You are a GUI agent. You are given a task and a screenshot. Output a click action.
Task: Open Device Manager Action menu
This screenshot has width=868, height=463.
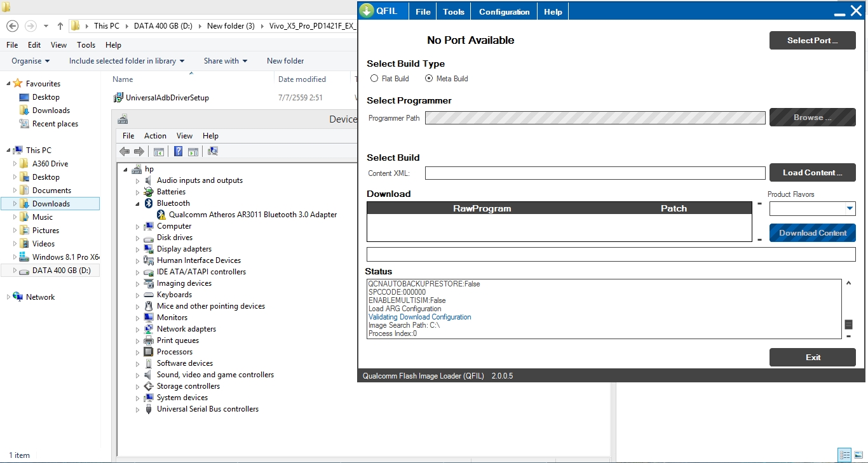tap(155, 136)
